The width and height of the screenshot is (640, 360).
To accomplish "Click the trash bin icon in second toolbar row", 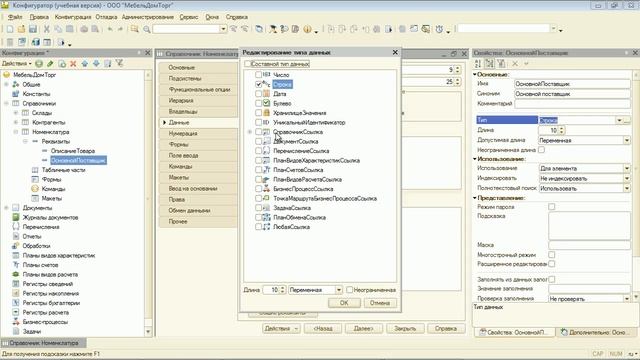I will click(x=10, y=42).
